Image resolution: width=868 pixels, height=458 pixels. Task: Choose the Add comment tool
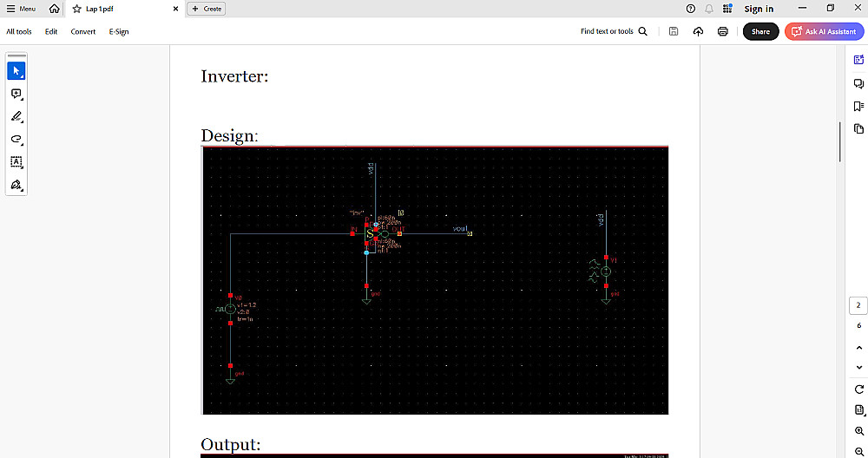(x=16, y=94)
